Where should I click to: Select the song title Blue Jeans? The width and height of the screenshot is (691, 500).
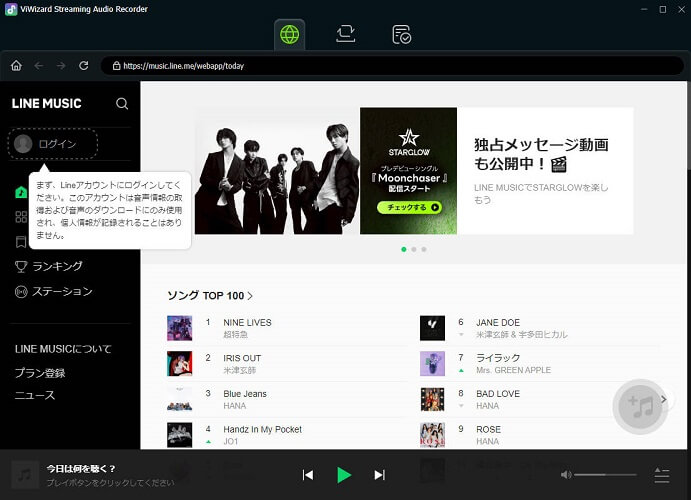pyautogui.click(x=245, y=394)
